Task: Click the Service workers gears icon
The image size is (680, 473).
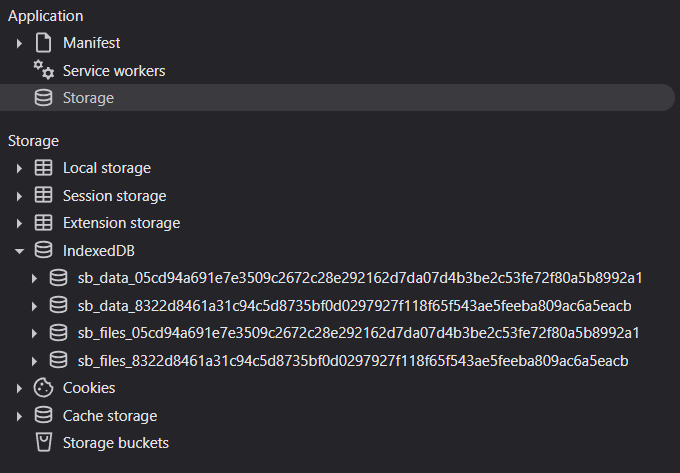Action: coord(43,71)
